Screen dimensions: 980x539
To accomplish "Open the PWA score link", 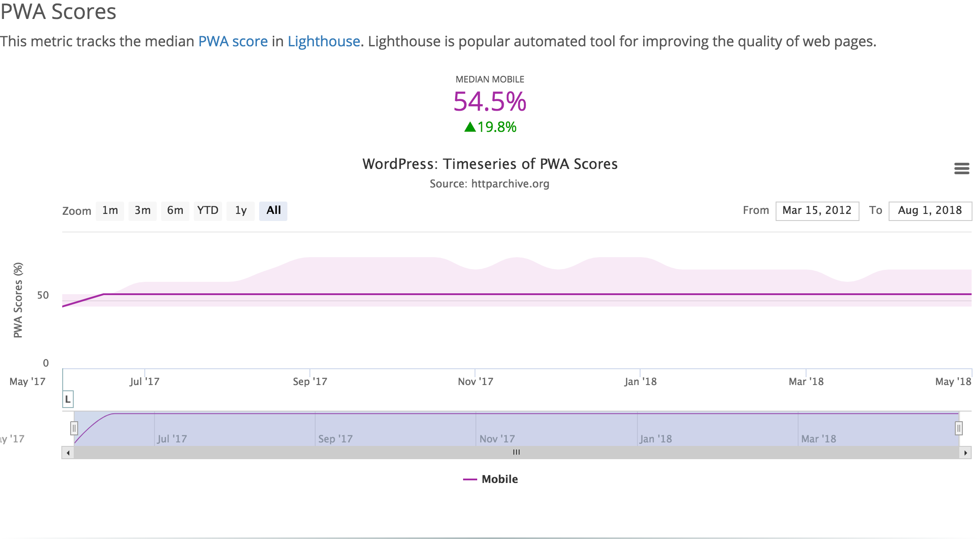I will click(x=233, y=41).
